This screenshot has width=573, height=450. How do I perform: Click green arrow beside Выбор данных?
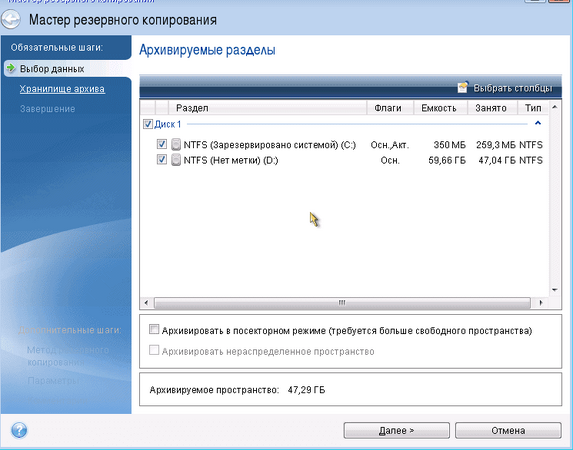11,68
